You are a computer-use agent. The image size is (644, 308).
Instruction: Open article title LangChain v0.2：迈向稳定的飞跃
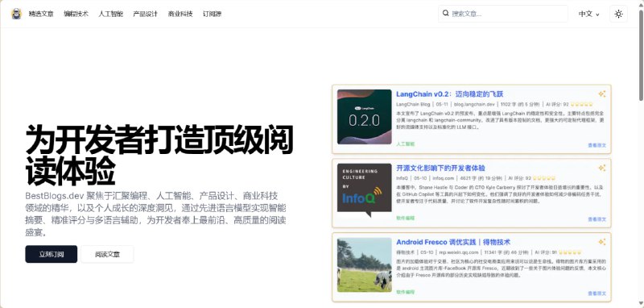pyautogui.click(x=450, y=94)
